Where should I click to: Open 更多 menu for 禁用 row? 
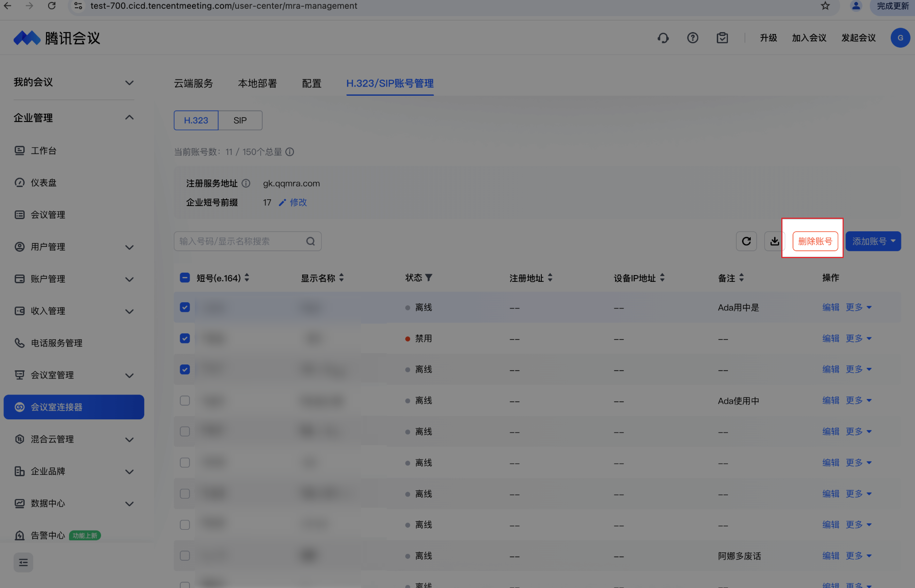859,338
